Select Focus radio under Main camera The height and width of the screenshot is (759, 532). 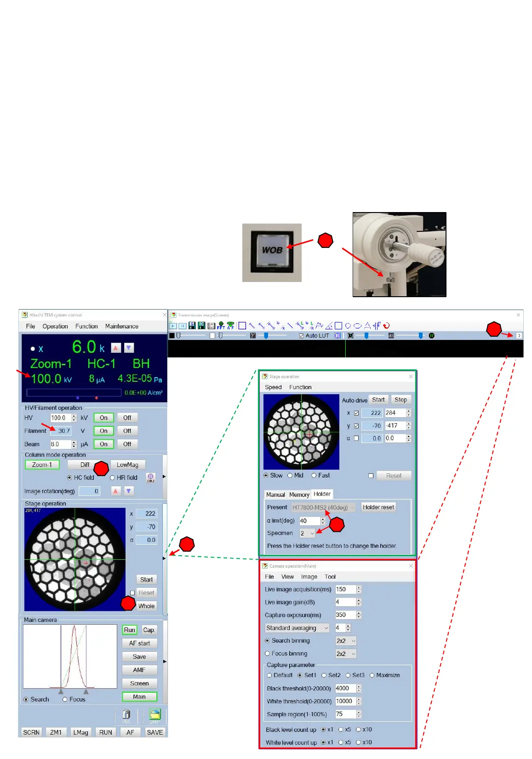click(x=65, y=699)
